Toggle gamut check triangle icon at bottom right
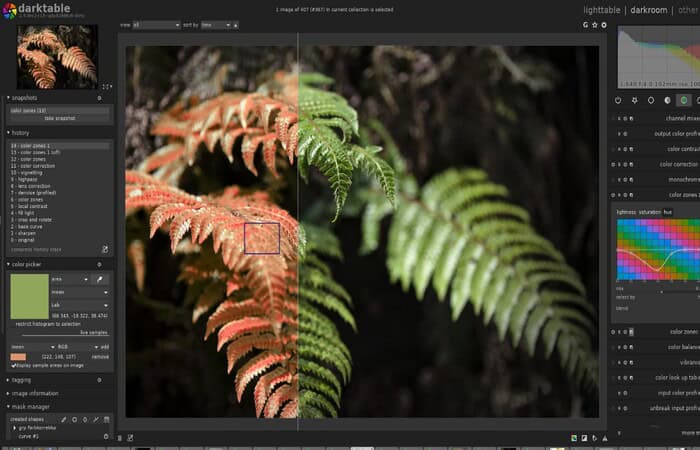700x450 pixels. click(x=605, y=438)
